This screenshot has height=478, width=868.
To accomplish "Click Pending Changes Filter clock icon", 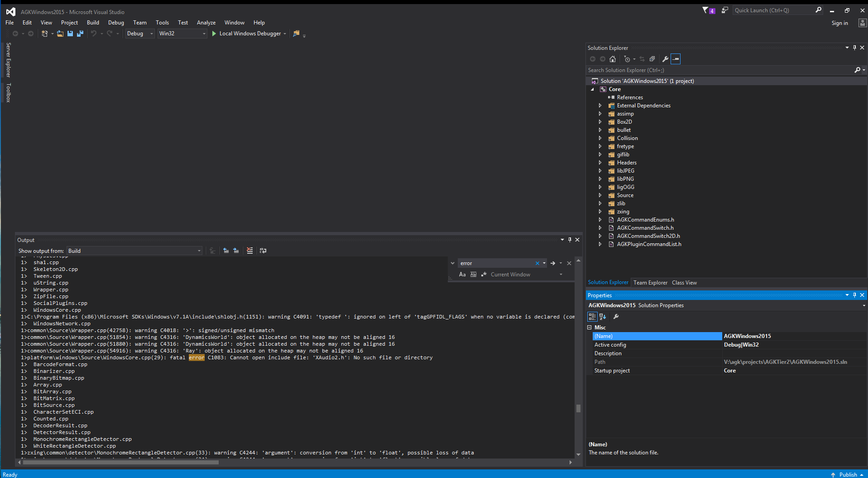I will pyautogui.click(x=627, y=59).
